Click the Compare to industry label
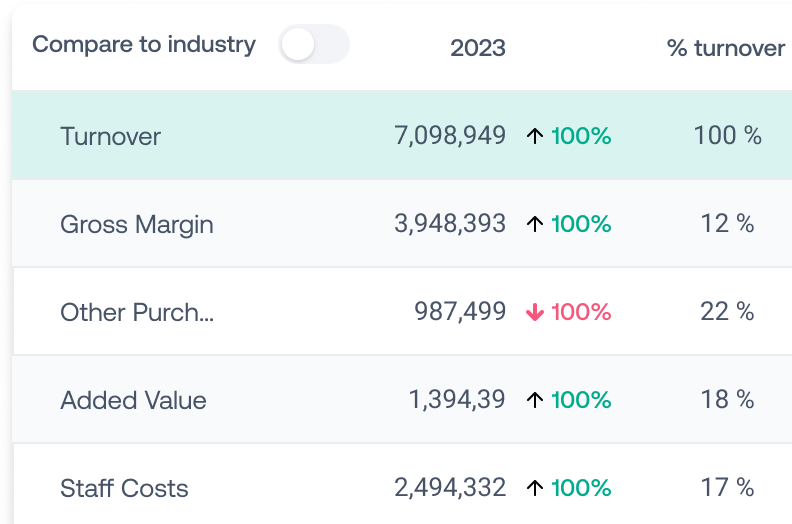 pos(144,45)
